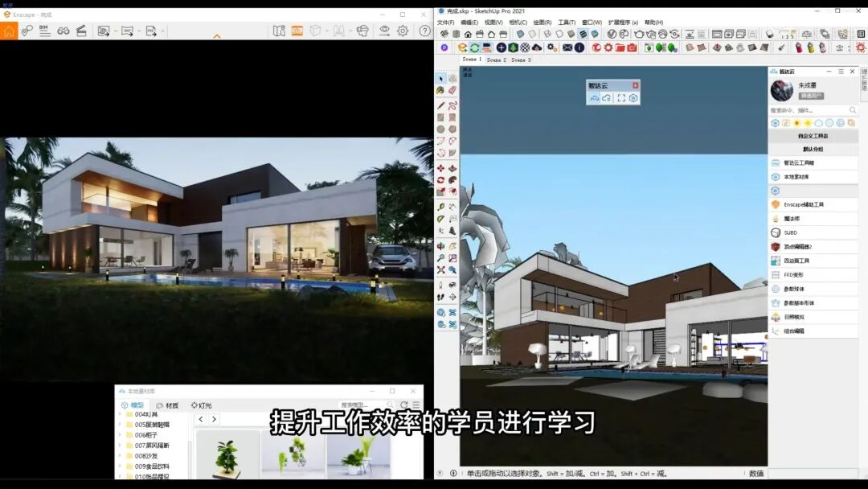Click Start Enscape icon in SketchUp toolbar
This screenshot has width=868, height=489.
point(462,47)
